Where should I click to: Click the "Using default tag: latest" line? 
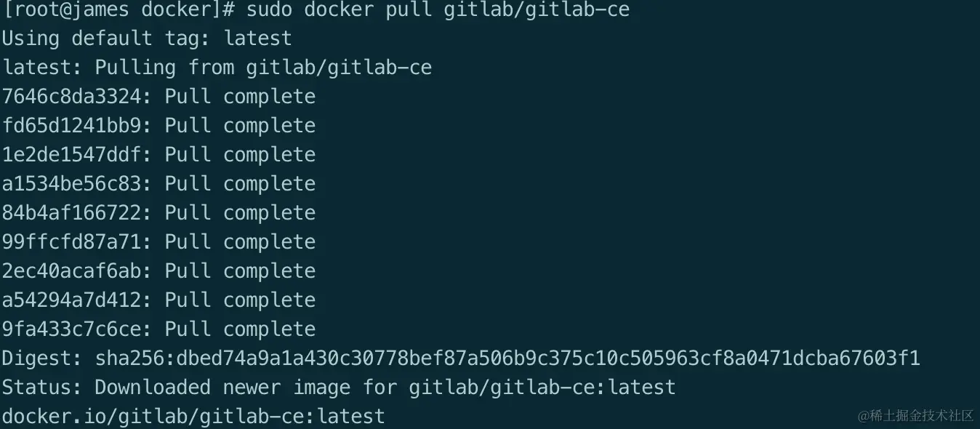tap(146, 38)
